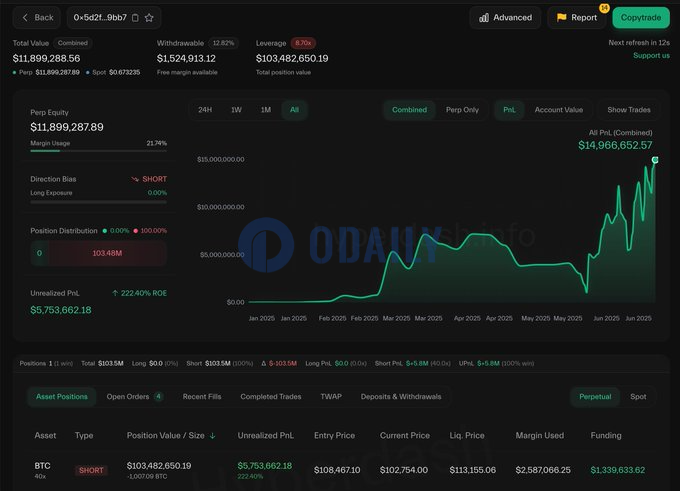Favorite the wallet with the star icon
The height and width of the screenshot is (491, 680).
(x=149, y=18)
